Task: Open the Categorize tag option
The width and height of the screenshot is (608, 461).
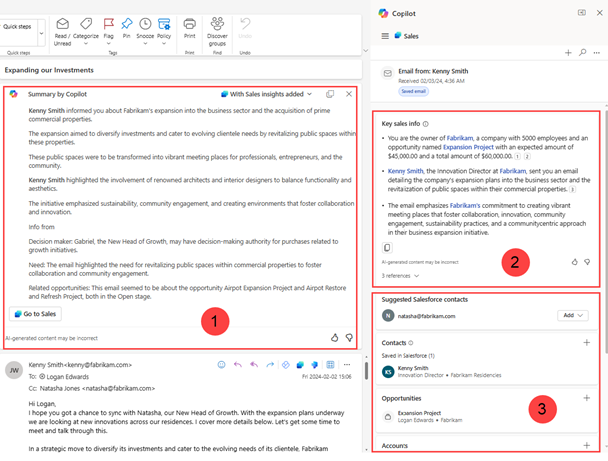Action: [x=86, y=29]
